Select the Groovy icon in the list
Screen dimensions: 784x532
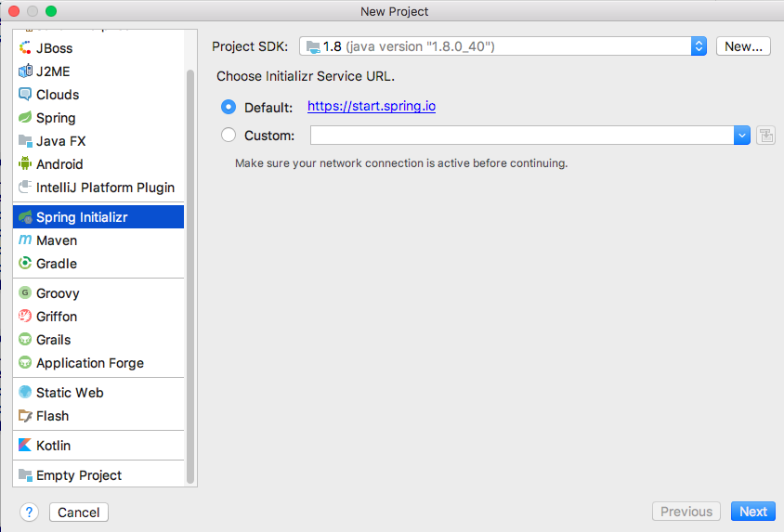[25, 293]
